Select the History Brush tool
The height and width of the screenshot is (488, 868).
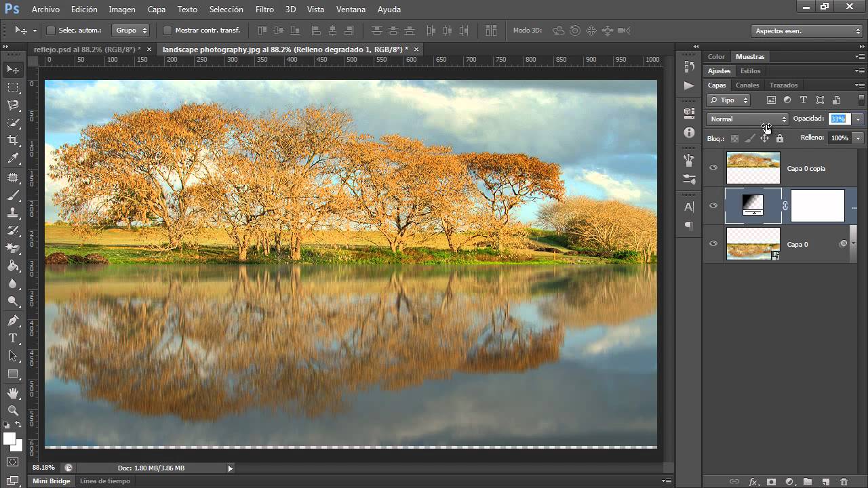13,230
